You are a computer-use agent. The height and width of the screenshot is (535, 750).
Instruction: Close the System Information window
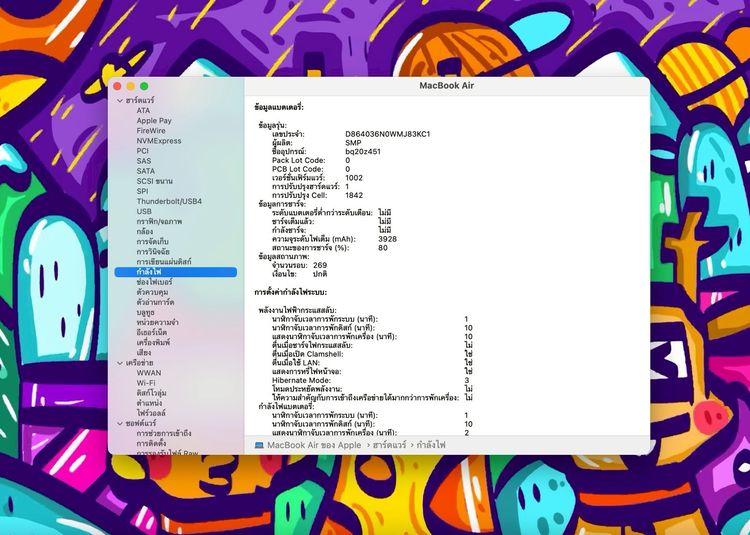(x=118, y=87)
